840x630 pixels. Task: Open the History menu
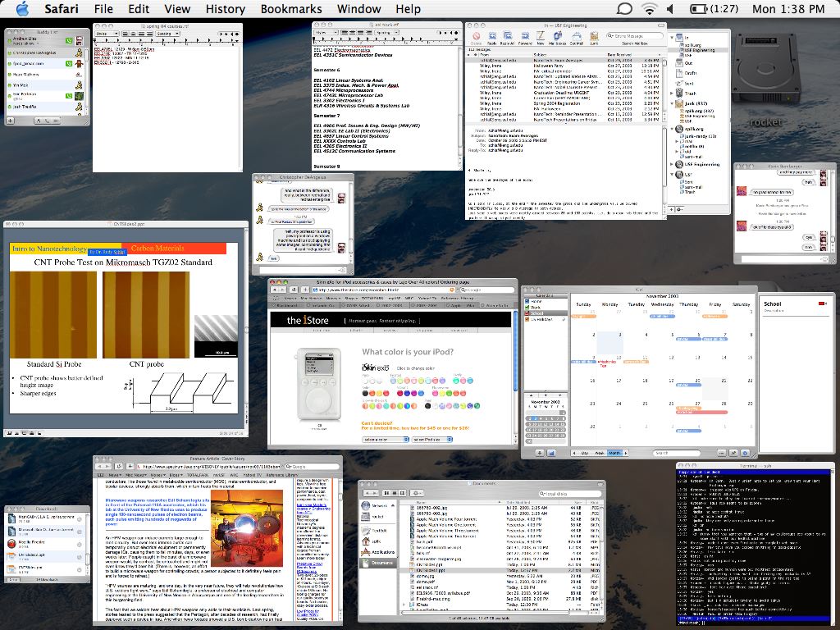point(225,9)
